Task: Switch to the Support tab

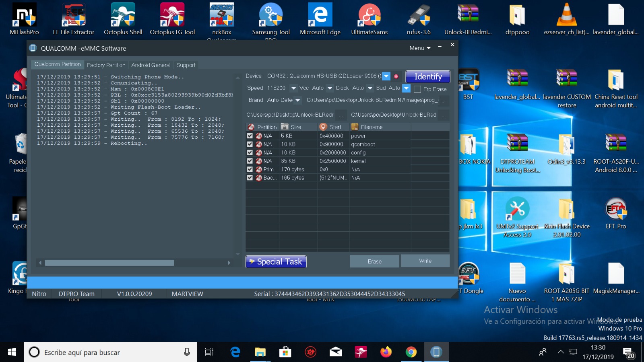Action: pyautogui.click(x=186, y=65)
